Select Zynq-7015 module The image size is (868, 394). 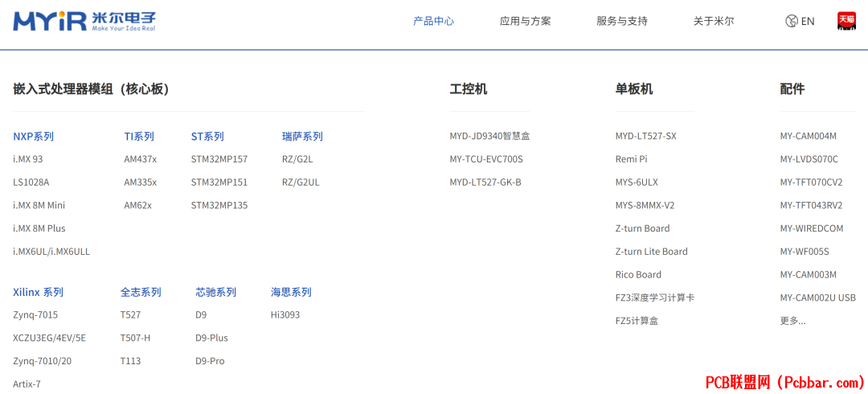[x=35, y=314]
